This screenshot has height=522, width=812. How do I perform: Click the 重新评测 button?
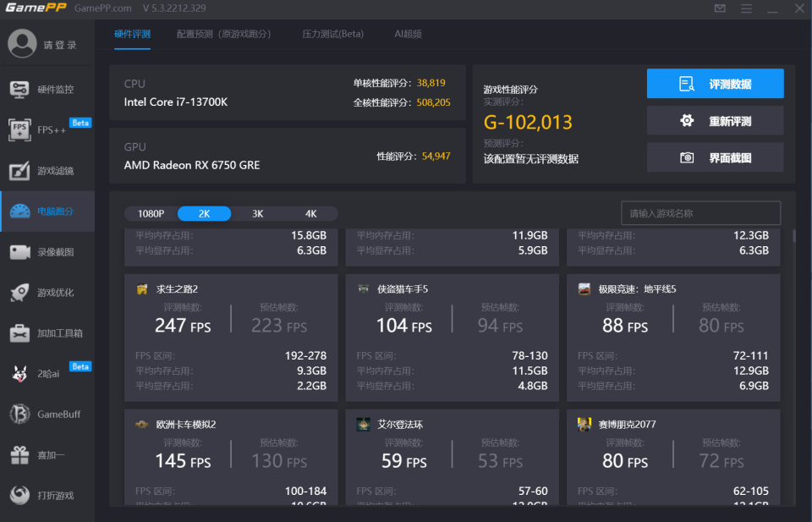point(716,121)
